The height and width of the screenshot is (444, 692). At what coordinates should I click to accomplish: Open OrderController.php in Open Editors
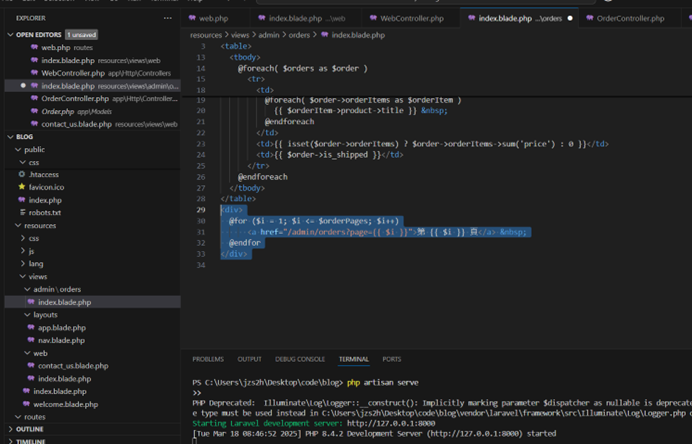click(x=92, y=98)
